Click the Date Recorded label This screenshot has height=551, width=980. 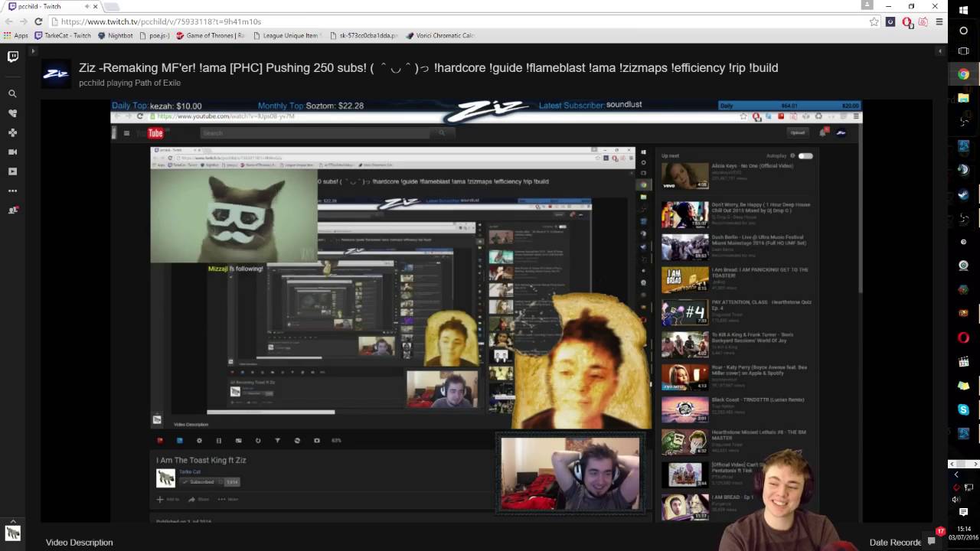(x=895, y=543)
